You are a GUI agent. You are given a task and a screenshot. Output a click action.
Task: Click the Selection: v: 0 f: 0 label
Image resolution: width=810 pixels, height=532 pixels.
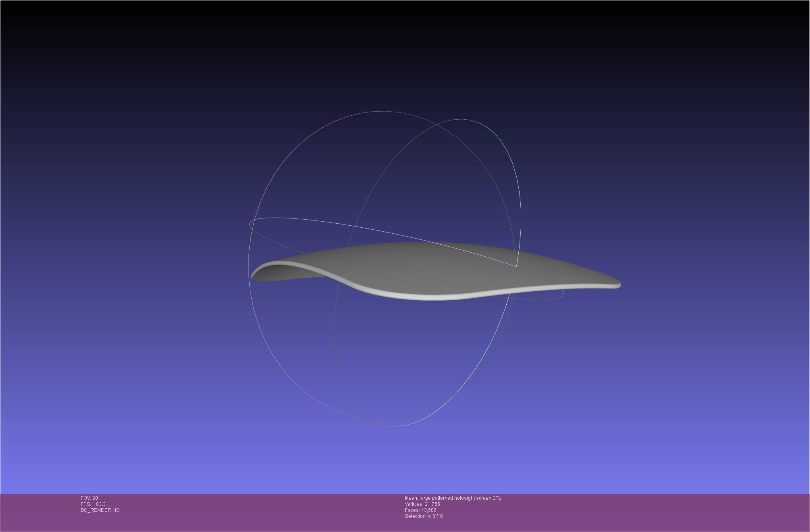(424, 516)
